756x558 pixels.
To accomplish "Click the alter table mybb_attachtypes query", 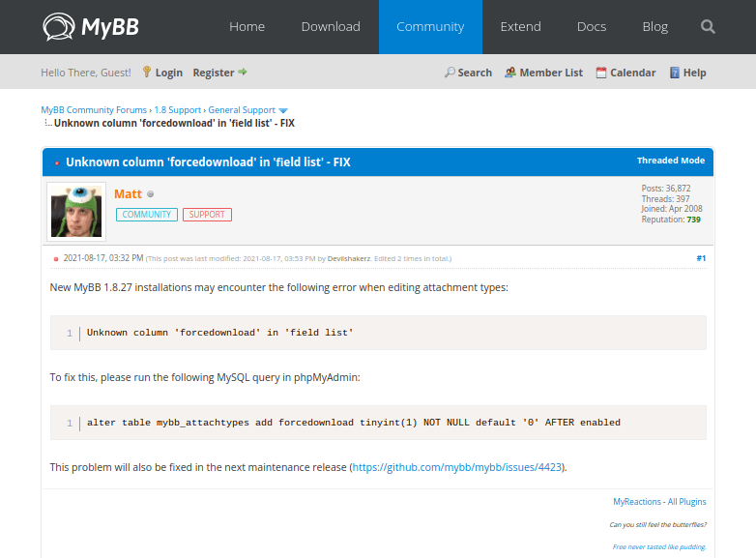I will 354,423.
